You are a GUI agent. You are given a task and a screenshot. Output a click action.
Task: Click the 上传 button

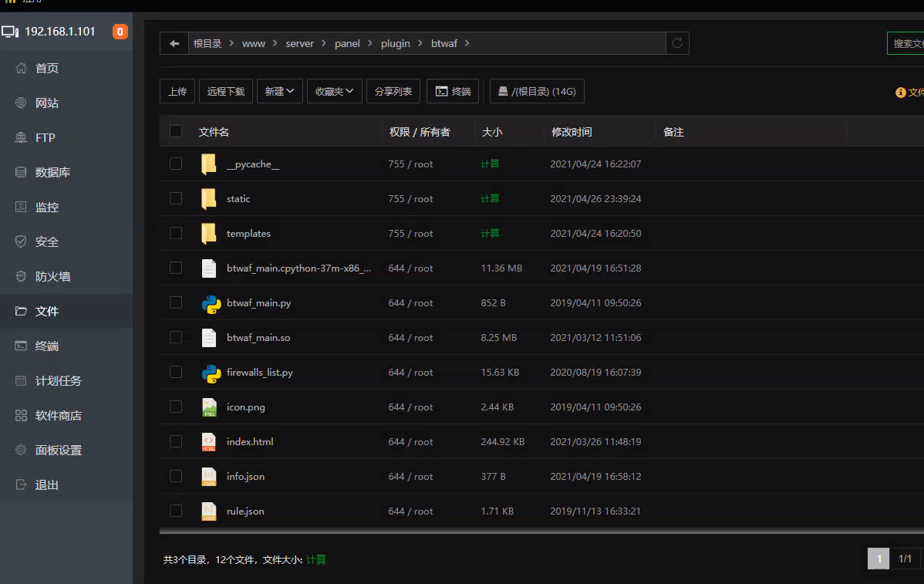coord(177,91)
